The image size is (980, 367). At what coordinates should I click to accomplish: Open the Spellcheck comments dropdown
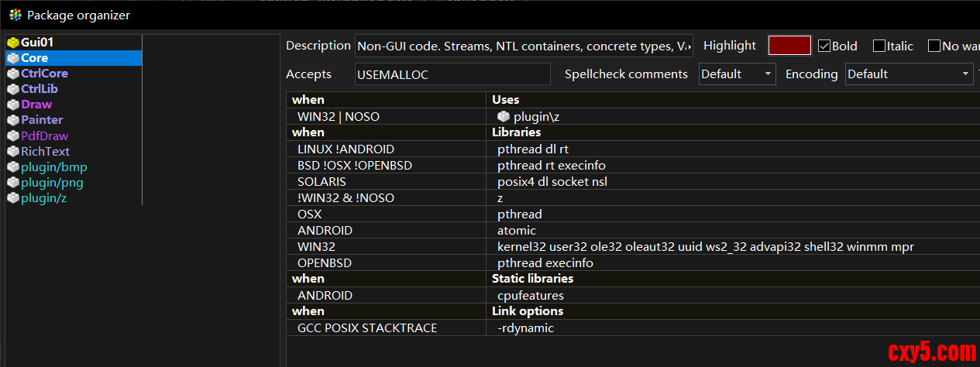pyautogui.click(x=737, y=74)
